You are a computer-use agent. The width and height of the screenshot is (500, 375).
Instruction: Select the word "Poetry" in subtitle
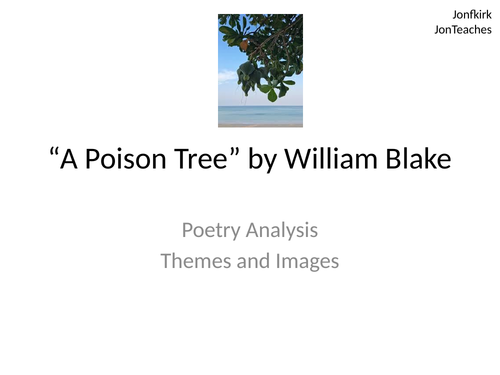tap(211, 231)
